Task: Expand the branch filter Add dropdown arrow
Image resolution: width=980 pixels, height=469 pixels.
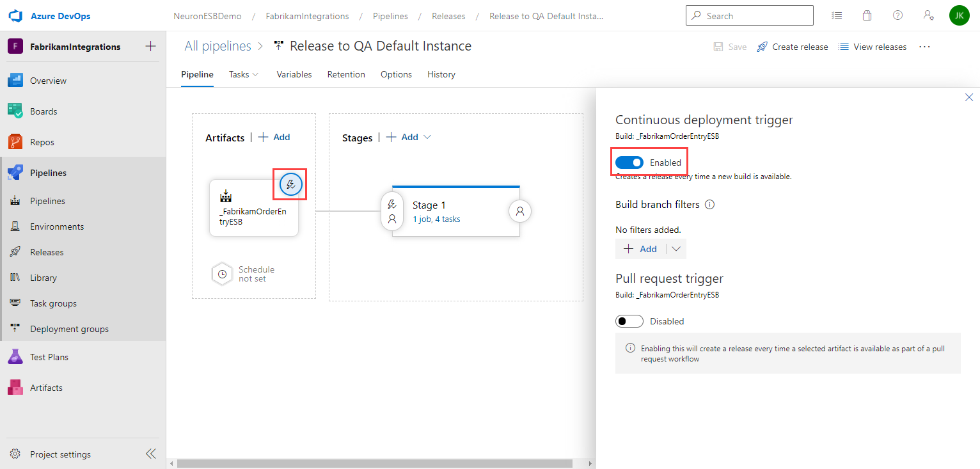Action: point(676,249)
